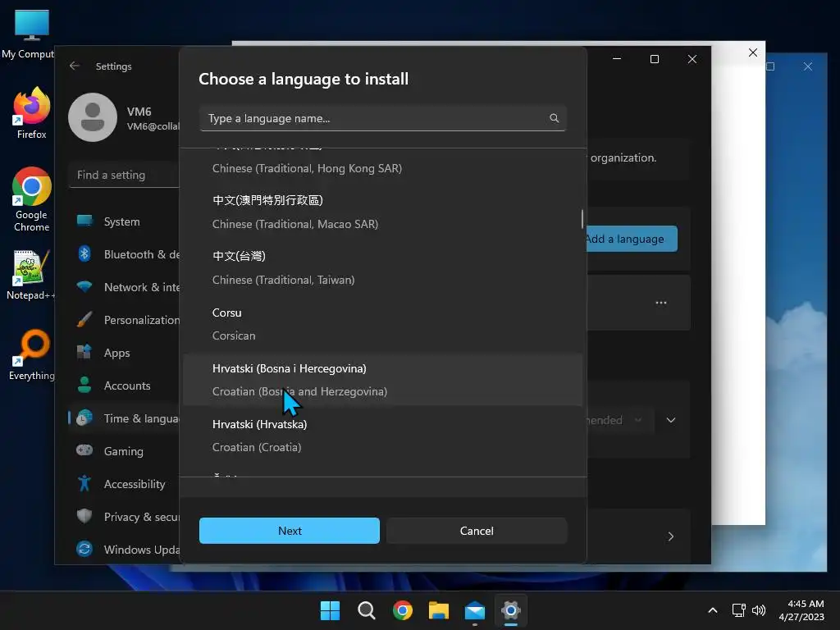Open Accounts settings category
840x630 pixels.
(x=125, y=386)
